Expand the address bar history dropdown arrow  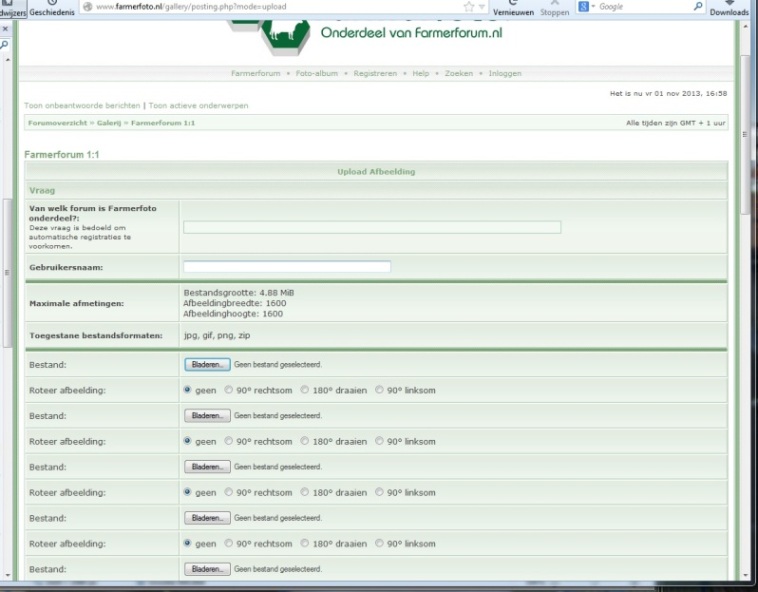pos(481,8)
